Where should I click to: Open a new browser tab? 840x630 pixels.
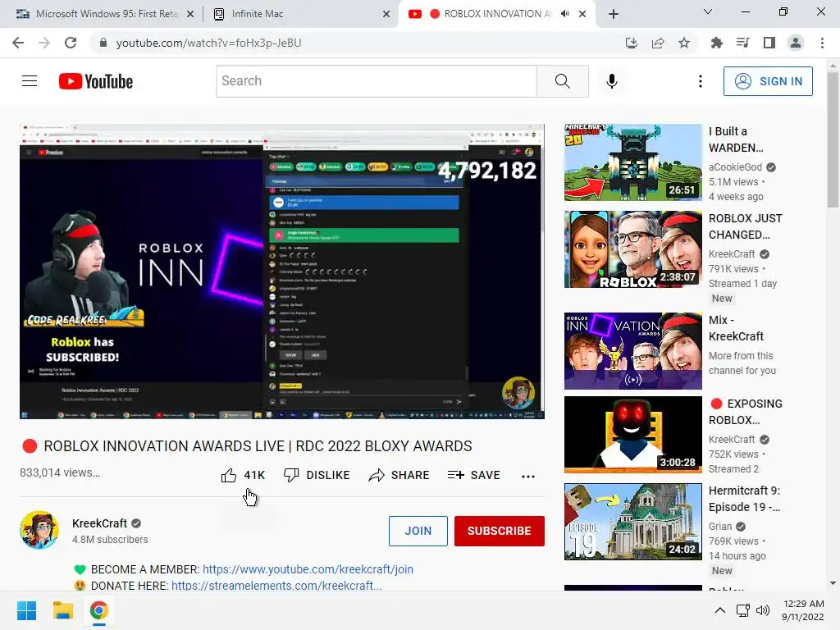click(614, 14)
